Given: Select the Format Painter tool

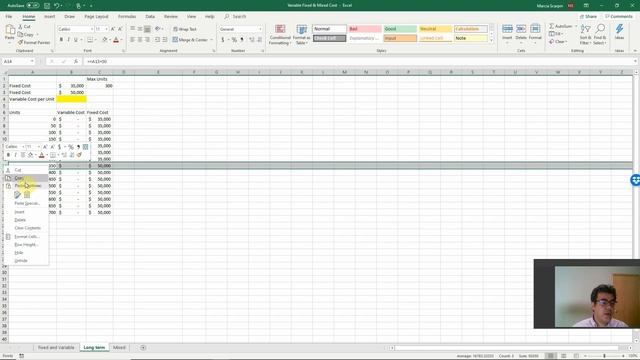Looking at the screenshot, I should pyautogui.click(x=34, y=42).
